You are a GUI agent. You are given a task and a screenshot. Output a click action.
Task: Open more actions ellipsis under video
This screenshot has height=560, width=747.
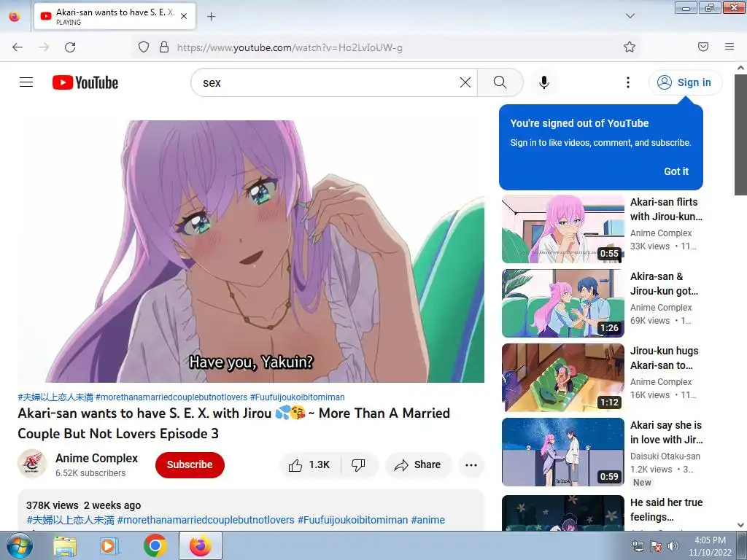pyautogui.click(x=471, y=464)
